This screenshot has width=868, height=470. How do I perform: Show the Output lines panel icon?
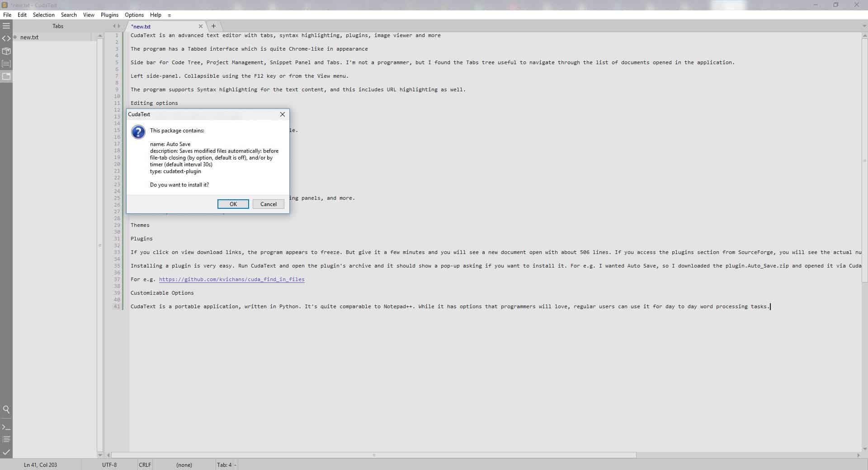click(6, 439)
